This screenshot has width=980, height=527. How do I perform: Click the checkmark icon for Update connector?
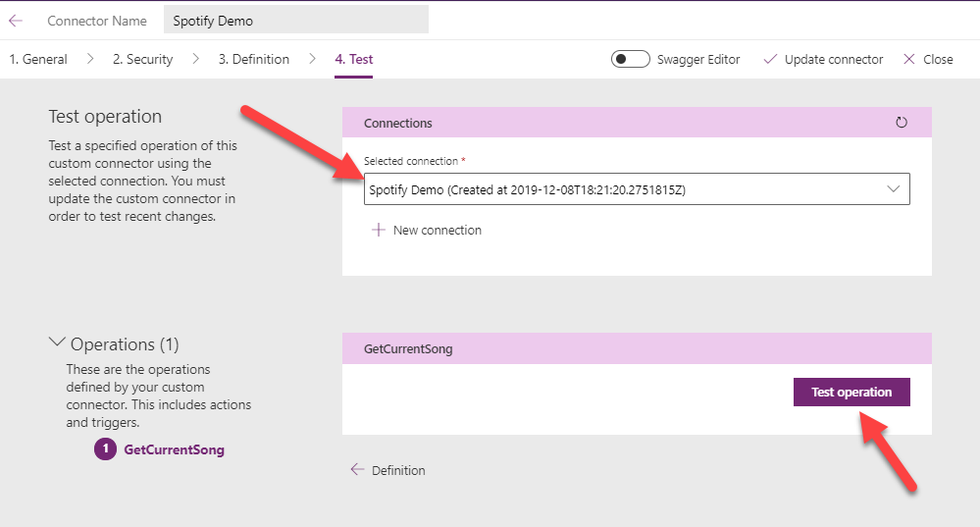[x=770, y=59]
